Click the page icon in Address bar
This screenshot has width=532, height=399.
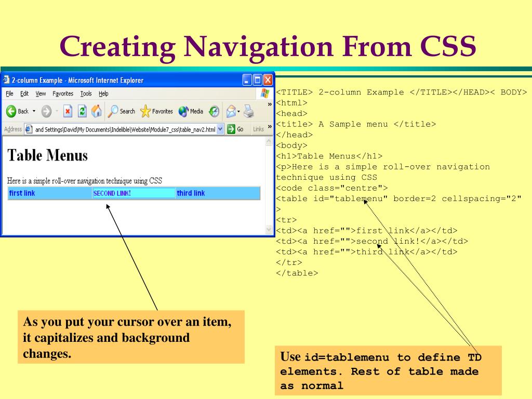pos(29,129)
